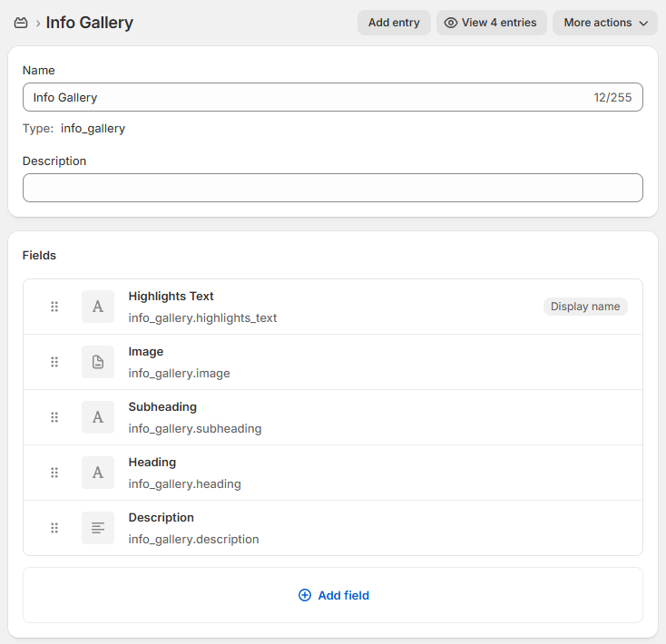Focus the Name input field

[x=309, y=97]
